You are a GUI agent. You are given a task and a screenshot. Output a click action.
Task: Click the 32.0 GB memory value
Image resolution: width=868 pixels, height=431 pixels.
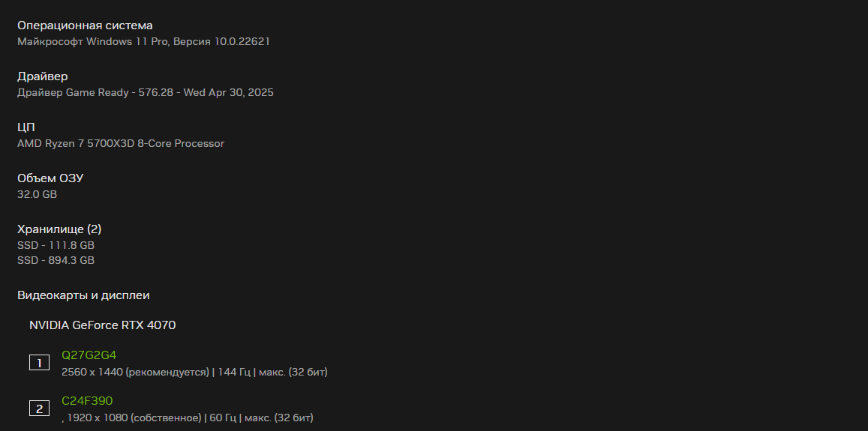pyautogui.click(x=37, y=194)
